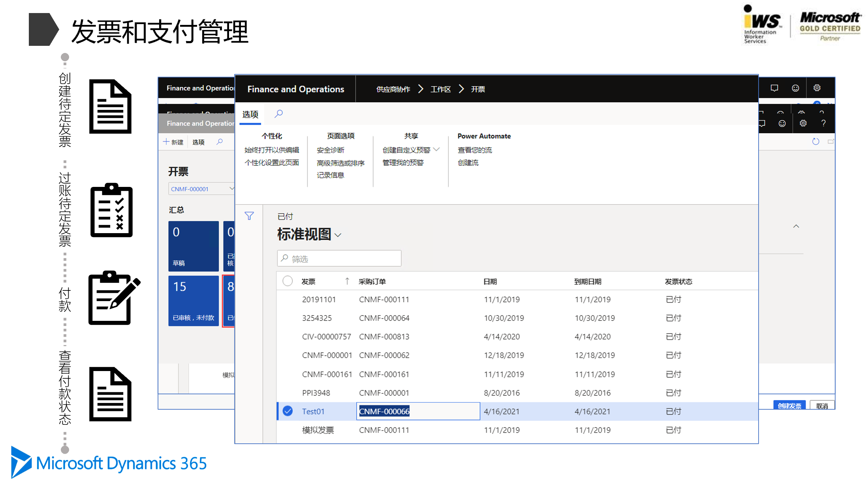
Task: Click the Finance and Operations title in front window
Action: coord(296,89)
